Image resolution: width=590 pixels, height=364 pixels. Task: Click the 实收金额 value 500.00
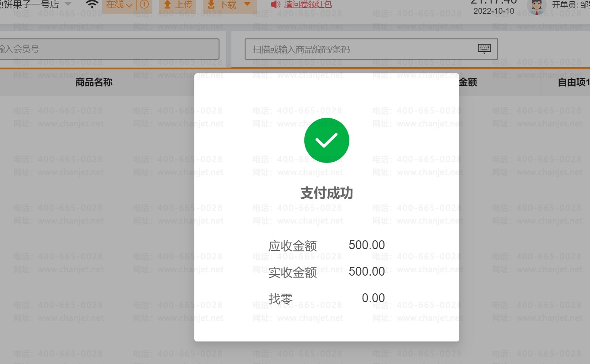(367, 272)
